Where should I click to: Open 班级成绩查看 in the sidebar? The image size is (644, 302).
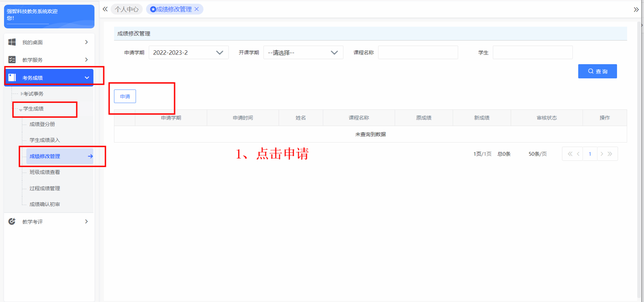[45, 172]
